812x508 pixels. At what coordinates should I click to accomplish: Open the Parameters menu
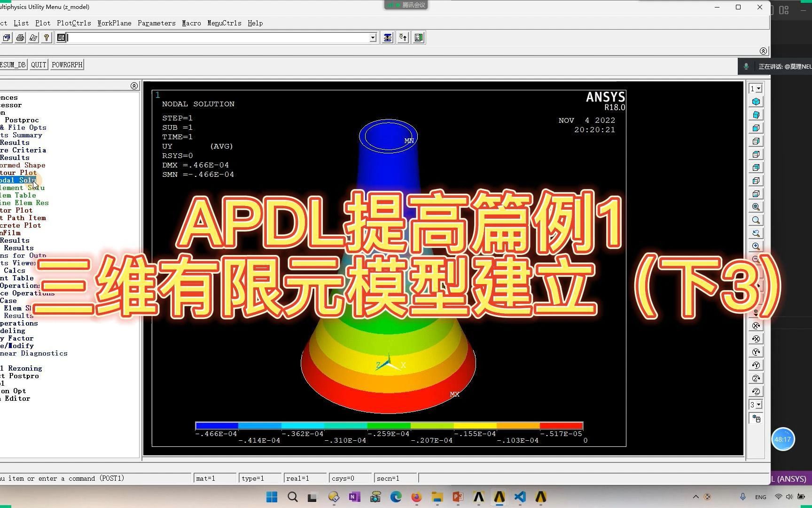click(x=156, y=23)
